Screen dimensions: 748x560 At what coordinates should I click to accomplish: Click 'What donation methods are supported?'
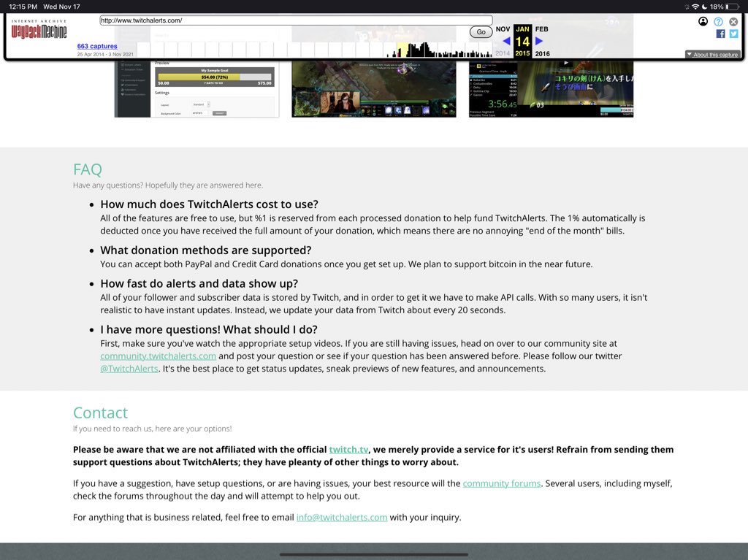click(205, 250)
